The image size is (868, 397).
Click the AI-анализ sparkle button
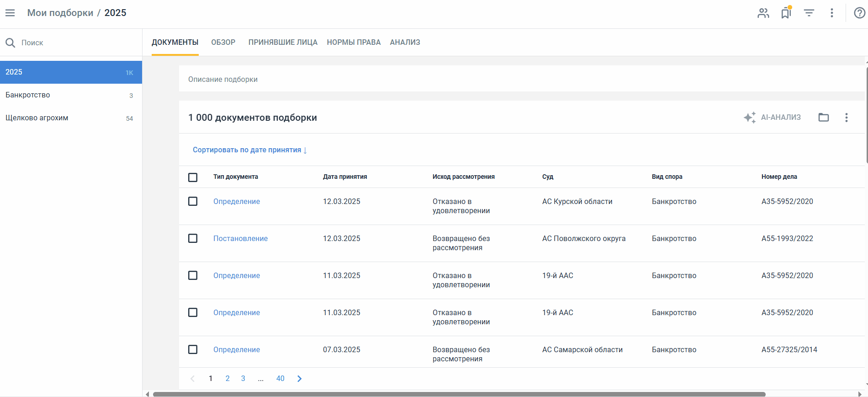(772, 118)
